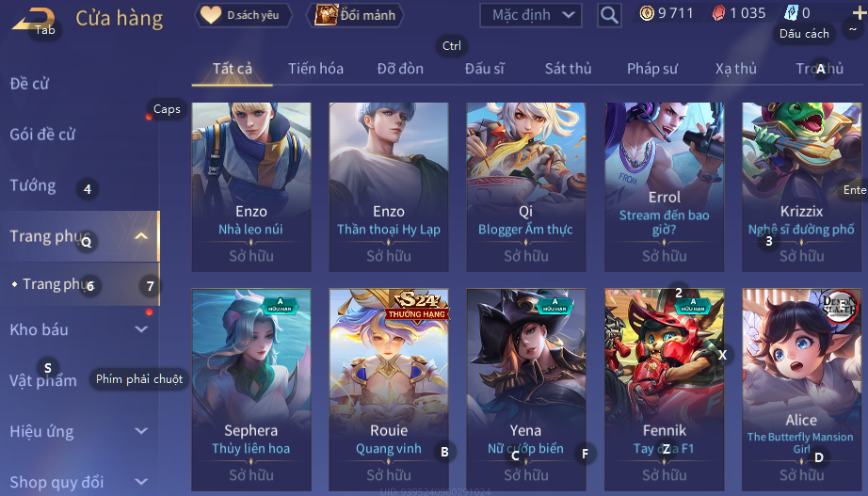Open Alice Butterfly Mansion Girl skin card
Viewport: 868px width, 496px height.
(x=801, y=390)
